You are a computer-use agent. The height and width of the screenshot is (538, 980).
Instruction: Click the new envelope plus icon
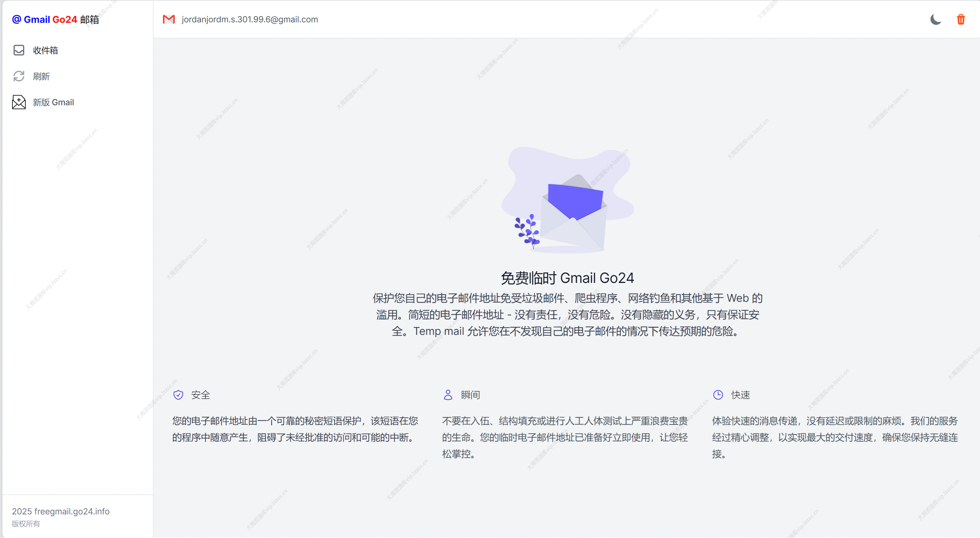point(19,102)
